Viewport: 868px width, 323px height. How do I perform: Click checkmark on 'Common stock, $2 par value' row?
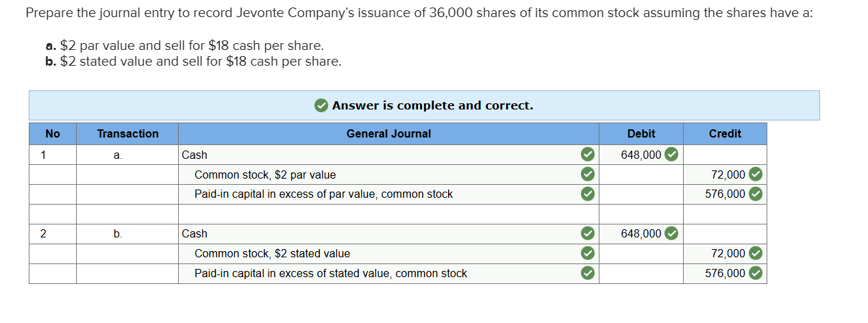tap(588, 175)
